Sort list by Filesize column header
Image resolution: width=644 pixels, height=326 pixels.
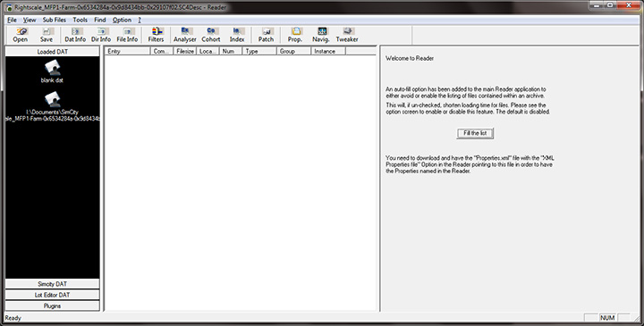184,51
